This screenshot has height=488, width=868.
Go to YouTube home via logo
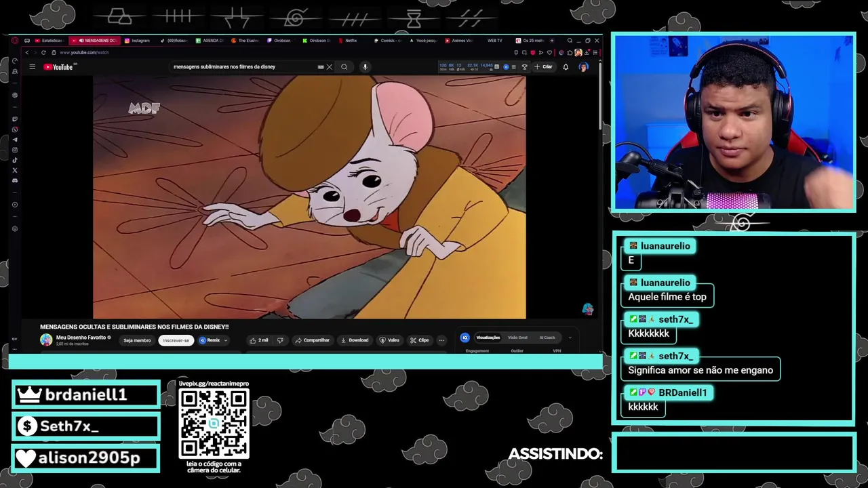pyautogui.click(x=58, y=67)
